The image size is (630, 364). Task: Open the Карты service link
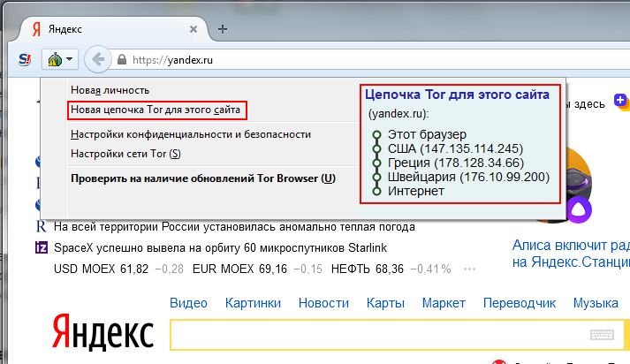coord(385,303)
